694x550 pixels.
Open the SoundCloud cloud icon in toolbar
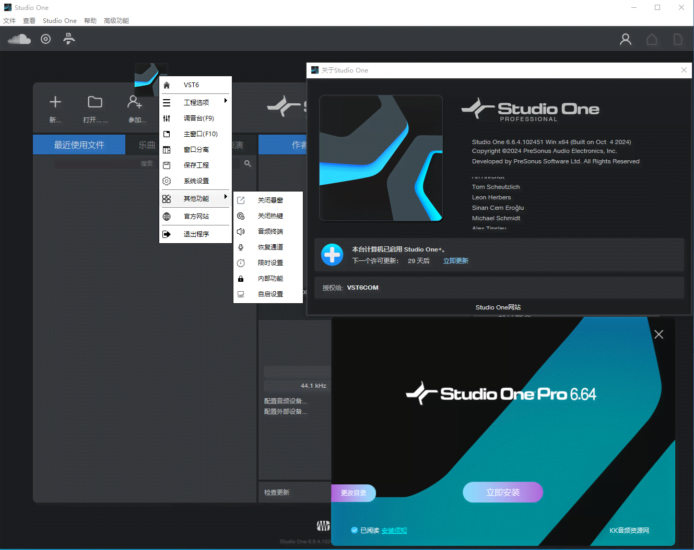tap(19, 39)
